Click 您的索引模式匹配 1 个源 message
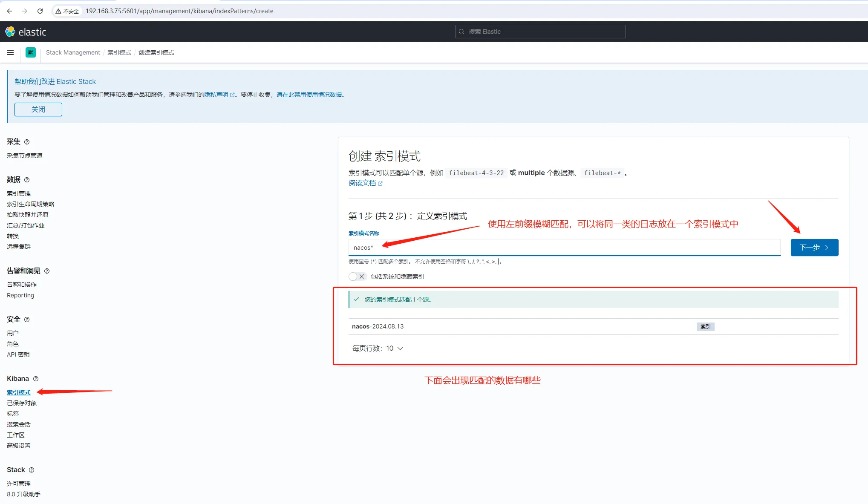Image resolution: width=868 pixels, height=504 pixels. 398,300
